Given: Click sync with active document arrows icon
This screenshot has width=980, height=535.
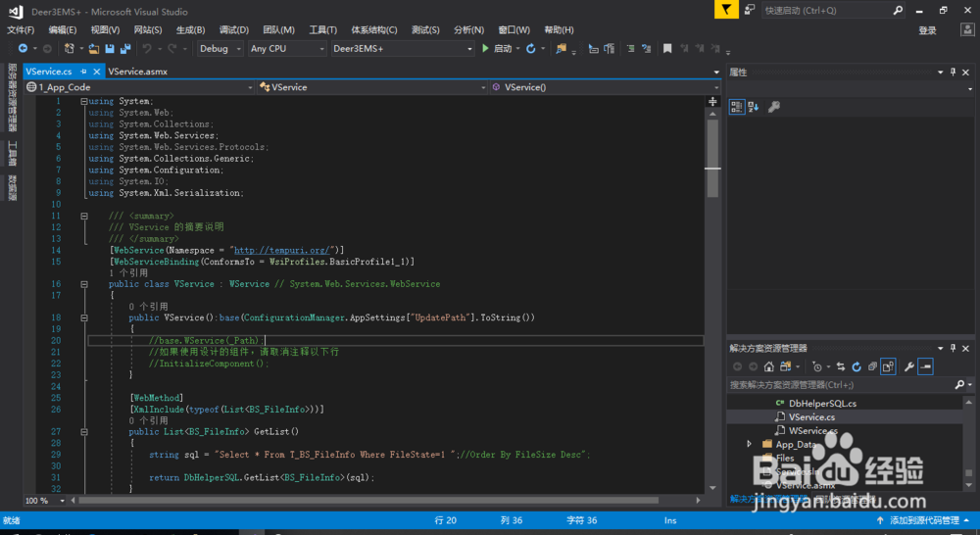Looking at the screenshot, I should click(841, 366).
